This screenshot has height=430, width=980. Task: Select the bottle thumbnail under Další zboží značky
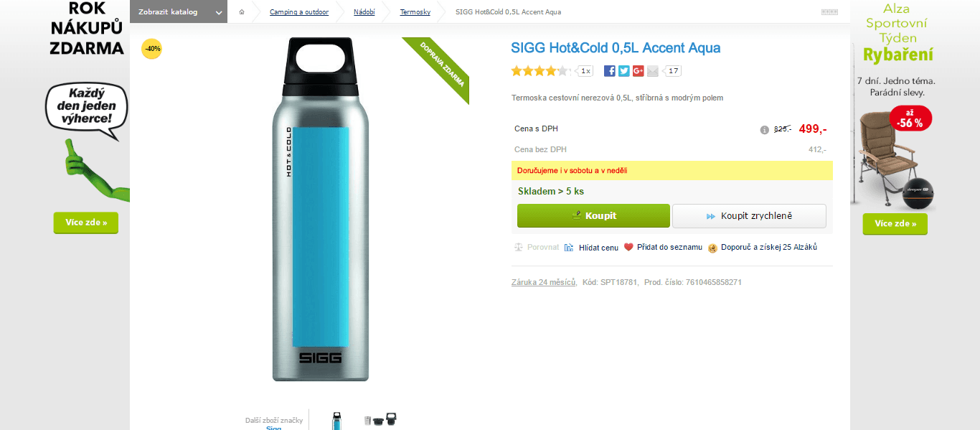(336, 419)
